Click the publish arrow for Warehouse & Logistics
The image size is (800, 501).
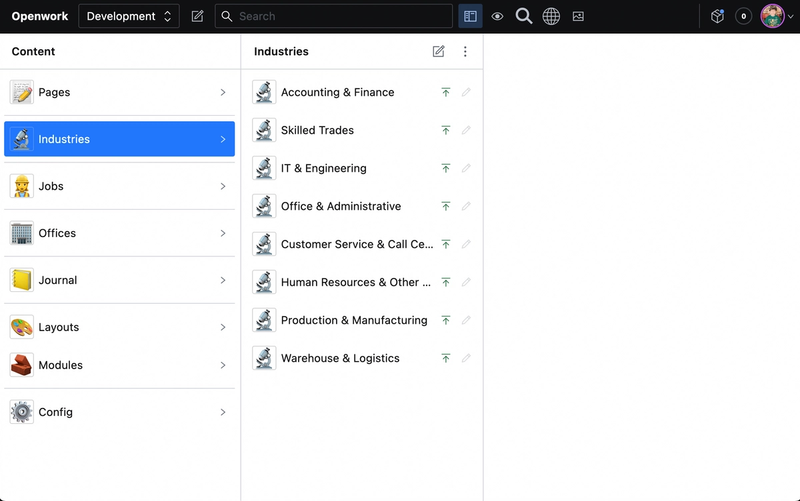click(446, 358)
